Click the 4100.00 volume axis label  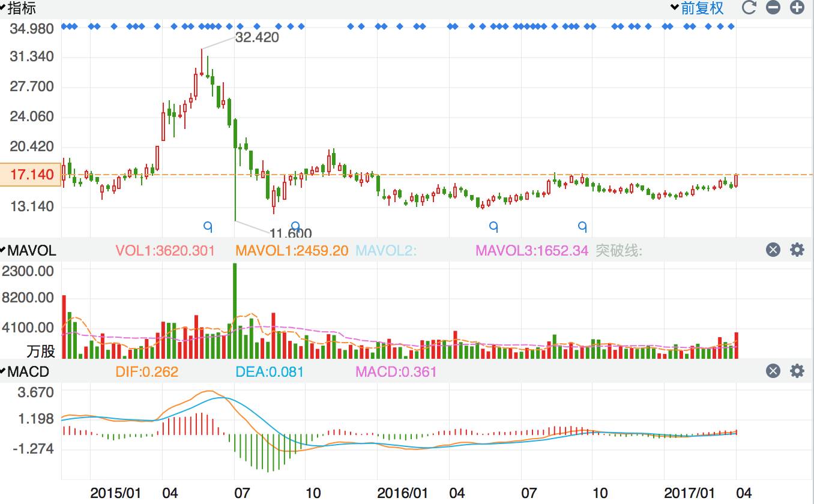click(x=28, y=328)
